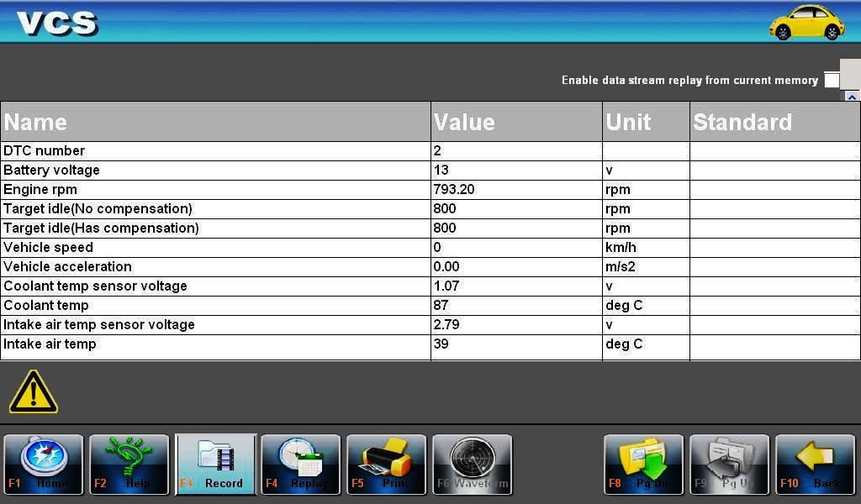Click the coolant sensor voltage value 1.07
The width and height of the screenshot is (861, 504).
click(446, 286)
